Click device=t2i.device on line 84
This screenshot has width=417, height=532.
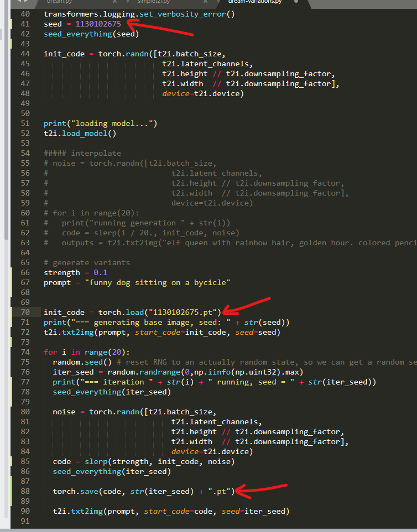tap(212, 451)
